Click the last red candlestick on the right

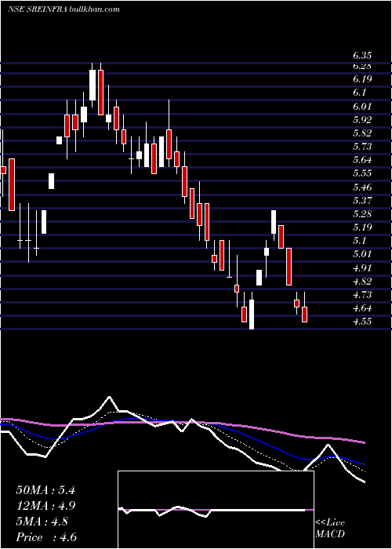pos(304,314)
